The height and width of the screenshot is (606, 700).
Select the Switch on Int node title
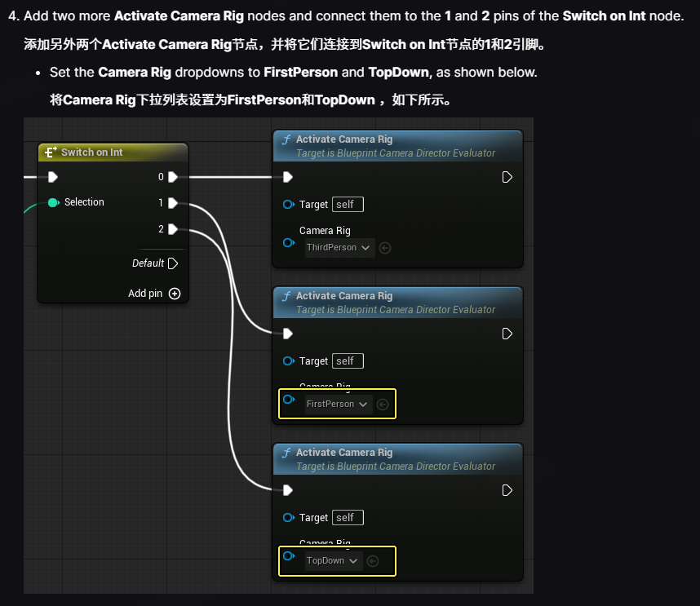[91, 153]
